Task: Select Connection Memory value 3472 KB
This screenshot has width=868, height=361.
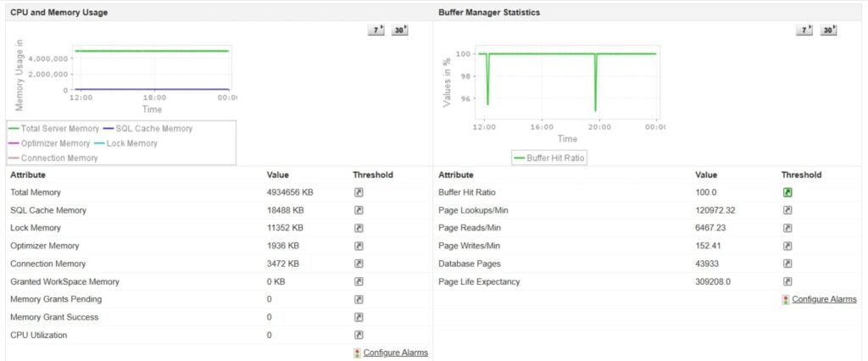Action: 283,264
